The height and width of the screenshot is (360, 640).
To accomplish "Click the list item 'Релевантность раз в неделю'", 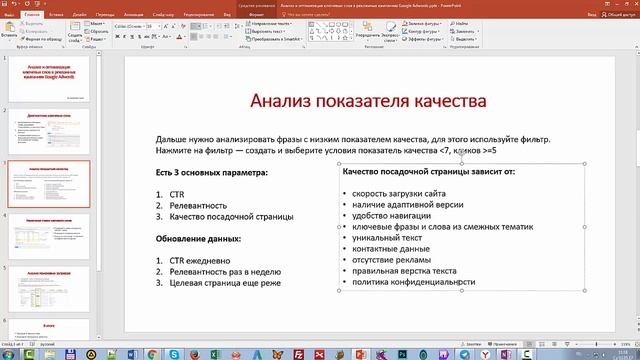I will (x=225, y=272).
